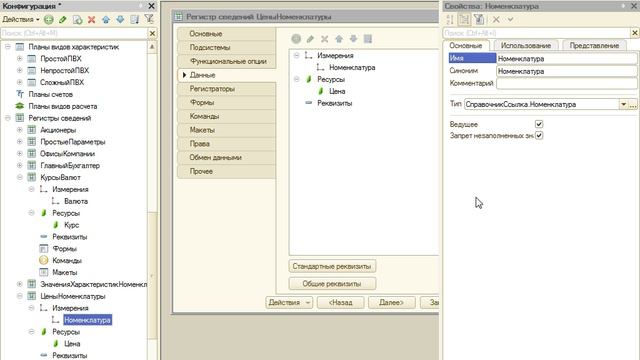Viewport: 640px width, 360px height.
Task: Click the pin icon in Configuration title bar
Action: coord(141,6)
